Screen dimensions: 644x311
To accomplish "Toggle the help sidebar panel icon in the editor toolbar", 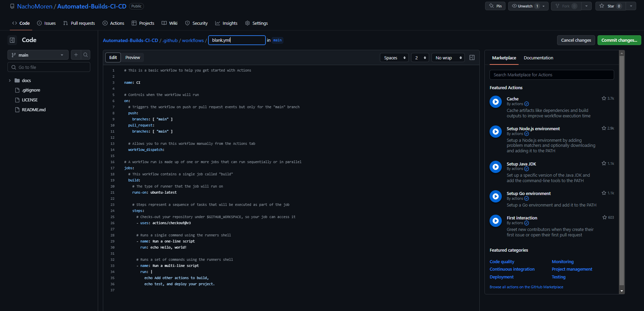I will click(472, 58).
